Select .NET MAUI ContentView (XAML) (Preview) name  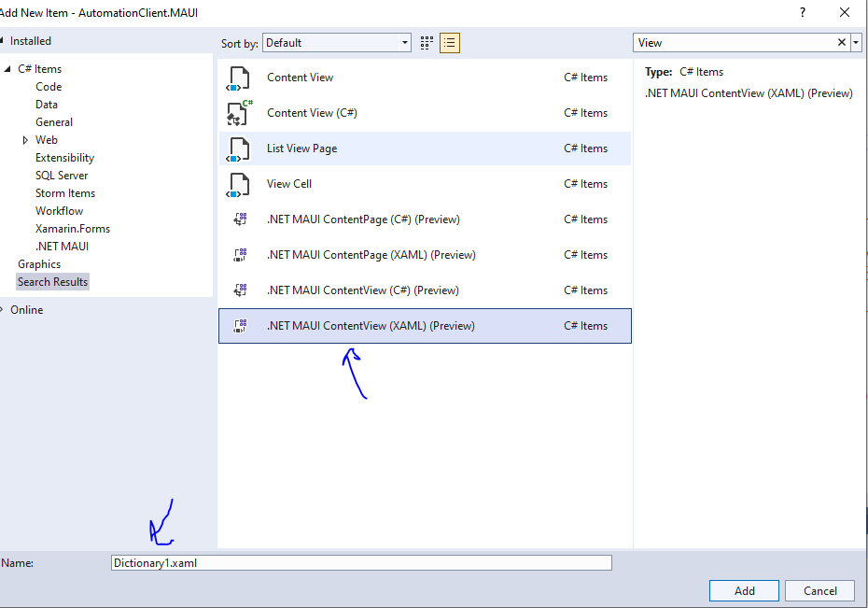tap(371, 326)
